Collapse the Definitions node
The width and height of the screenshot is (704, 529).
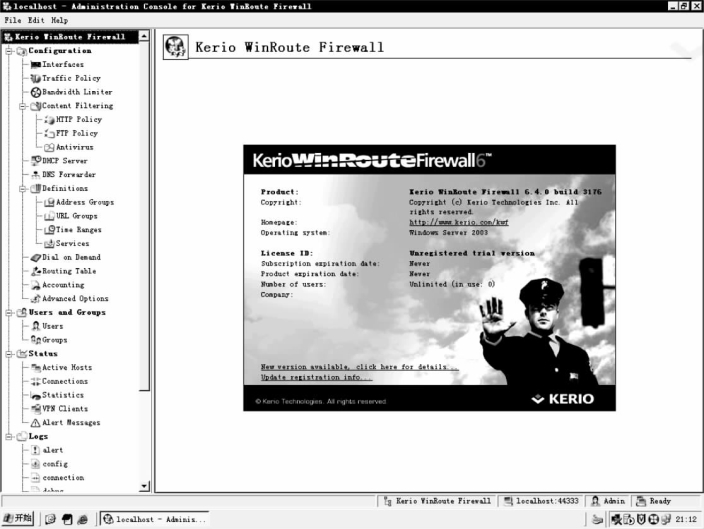tap(22, 189)
